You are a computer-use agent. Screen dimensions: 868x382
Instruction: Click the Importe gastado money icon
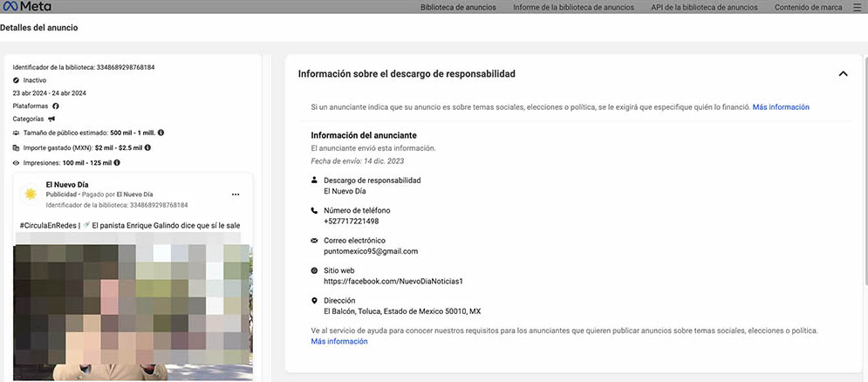click(x=16, y=147)
